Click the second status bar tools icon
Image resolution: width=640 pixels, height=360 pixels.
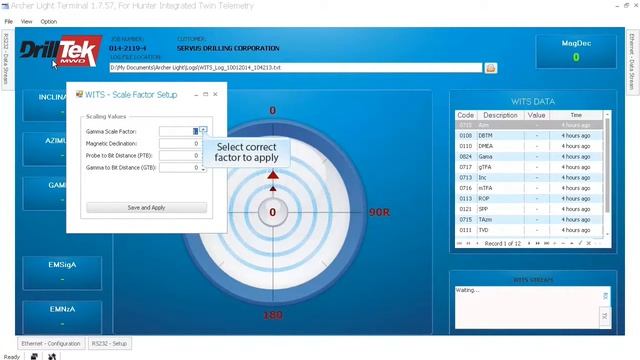(x=52, y=356)
